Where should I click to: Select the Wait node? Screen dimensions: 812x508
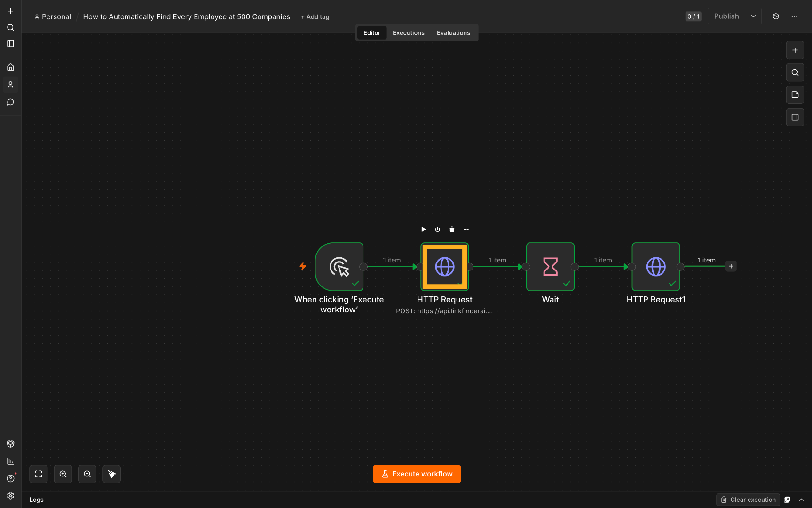point(550,267)
